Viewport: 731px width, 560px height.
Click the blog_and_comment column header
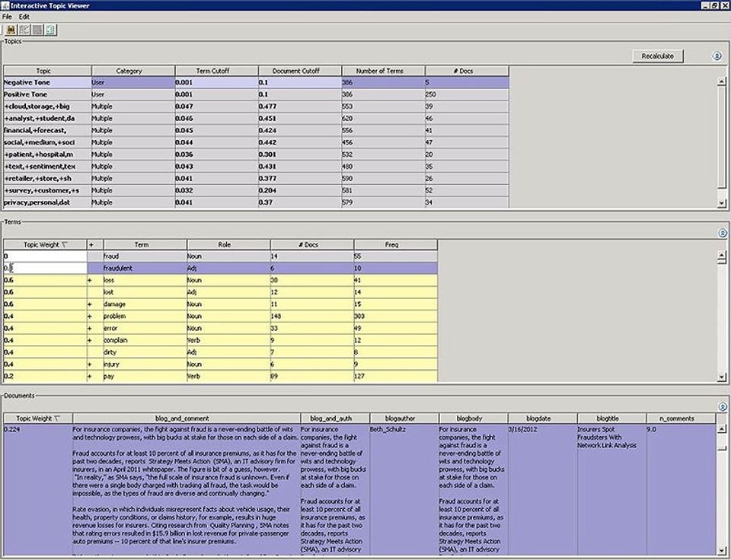tap(187, 418)
